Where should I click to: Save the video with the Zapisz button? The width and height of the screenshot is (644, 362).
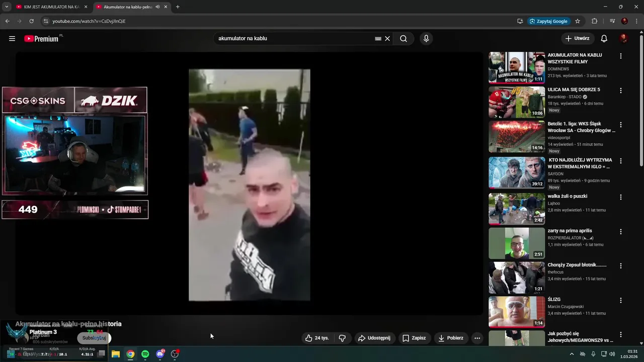(414, 338)
